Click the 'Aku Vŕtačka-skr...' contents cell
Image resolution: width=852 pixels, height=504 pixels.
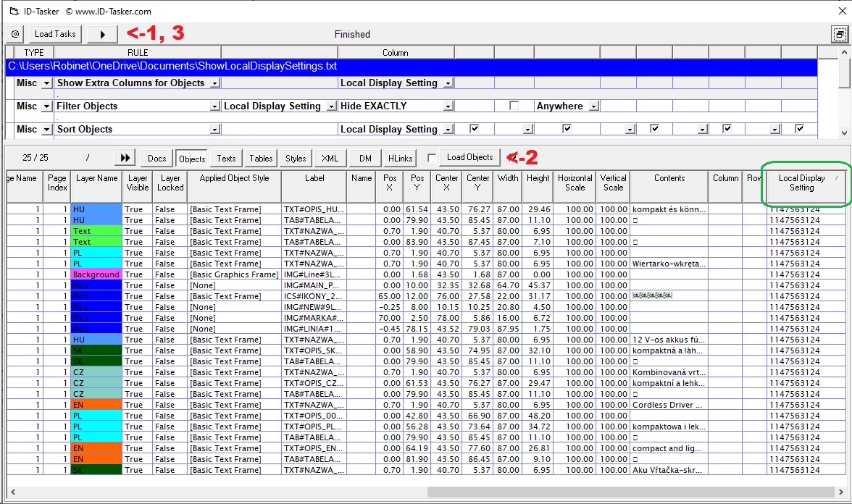669,470
